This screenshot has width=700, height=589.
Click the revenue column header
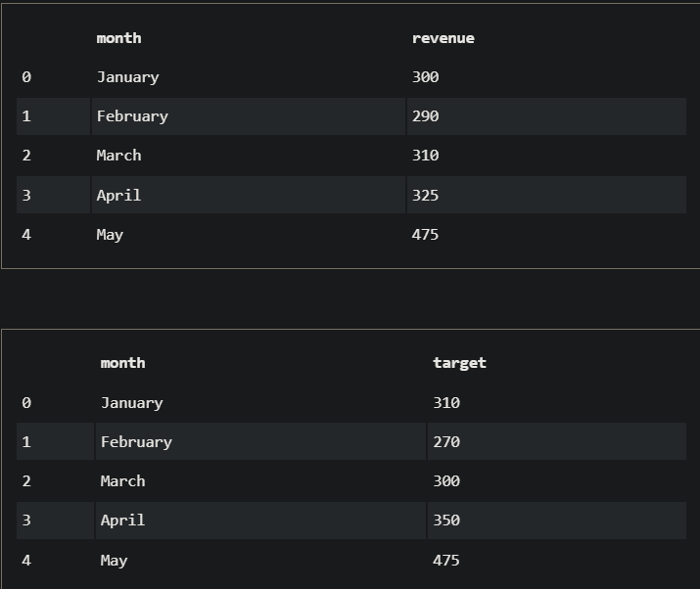pos(443,38)
